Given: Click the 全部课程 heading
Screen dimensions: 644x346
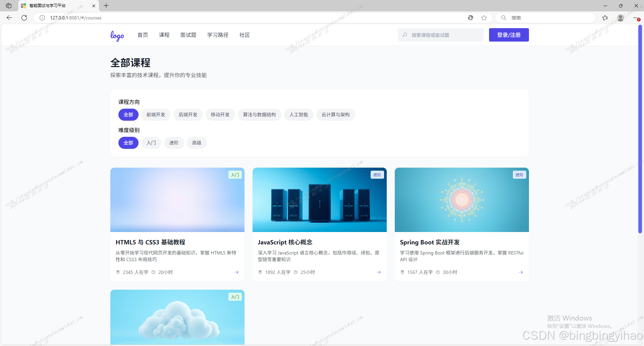Looking at the screenshot, I should pyautogui.click(x=130, y=63).
